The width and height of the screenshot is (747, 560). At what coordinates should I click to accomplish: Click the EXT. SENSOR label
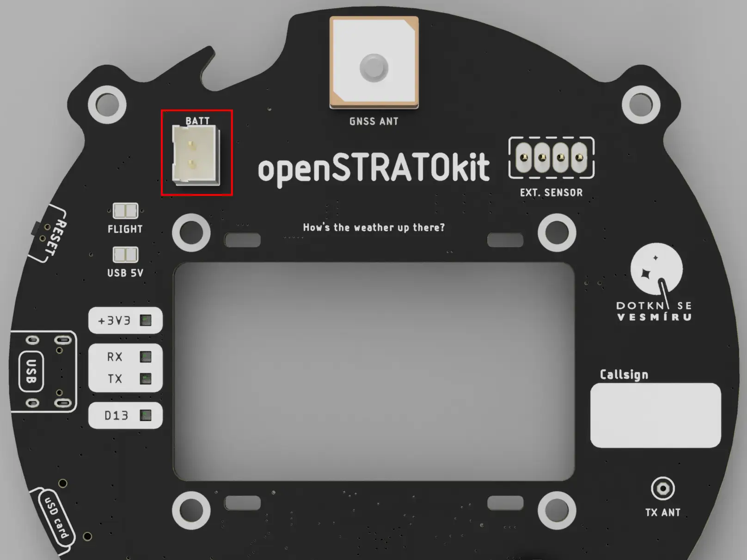point(551,193)
